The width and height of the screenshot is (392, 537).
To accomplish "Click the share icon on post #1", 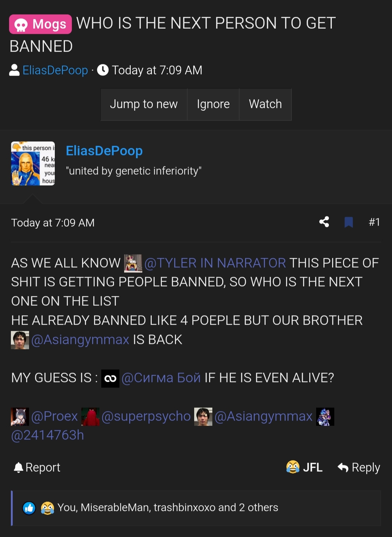I will click(324, 222).
